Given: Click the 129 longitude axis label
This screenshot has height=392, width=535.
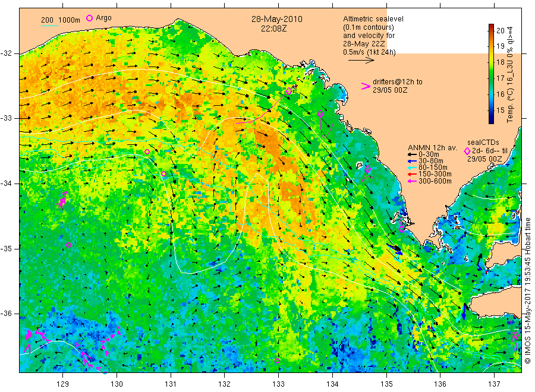Looking at the screenshot, I should [63, 384].
